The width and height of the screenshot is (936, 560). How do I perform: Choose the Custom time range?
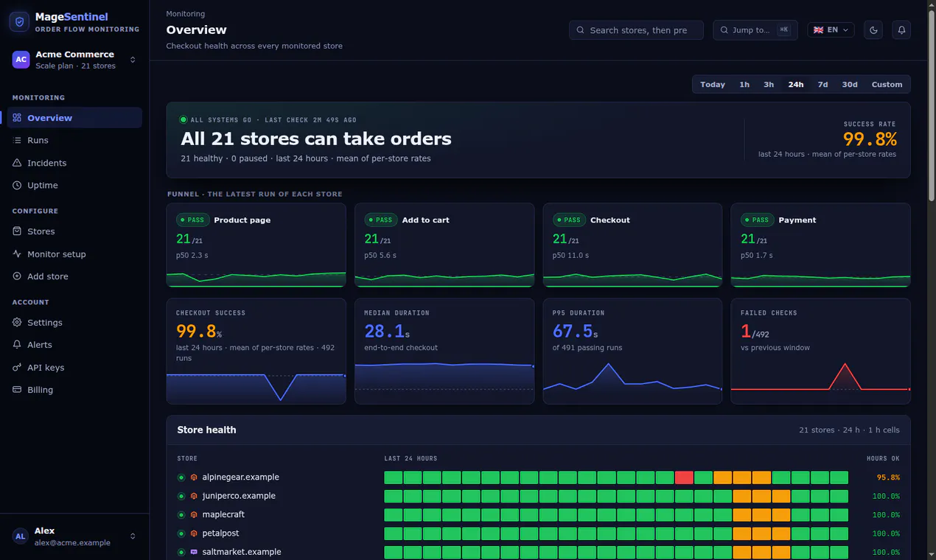[x=887, y=85]
